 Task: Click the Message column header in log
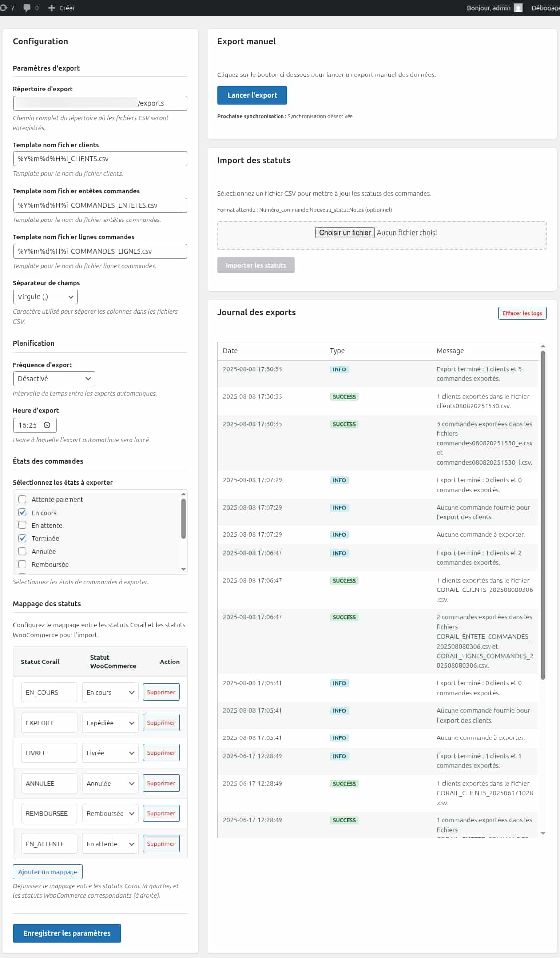click(450, 351)
